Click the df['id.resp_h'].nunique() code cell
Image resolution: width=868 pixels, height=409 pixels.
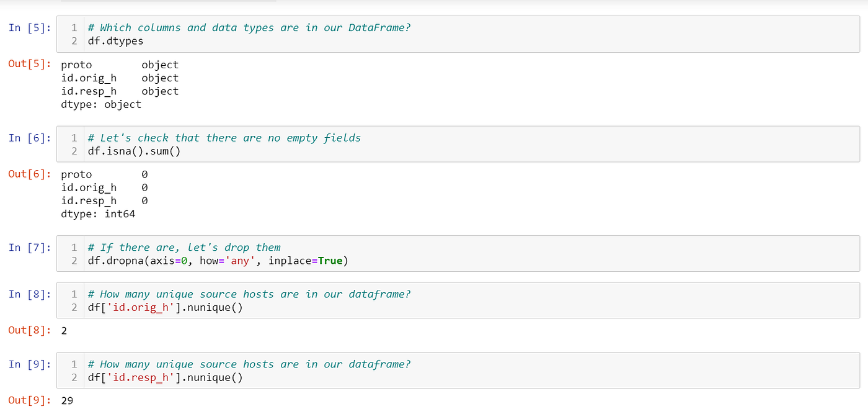pos(458,371)
